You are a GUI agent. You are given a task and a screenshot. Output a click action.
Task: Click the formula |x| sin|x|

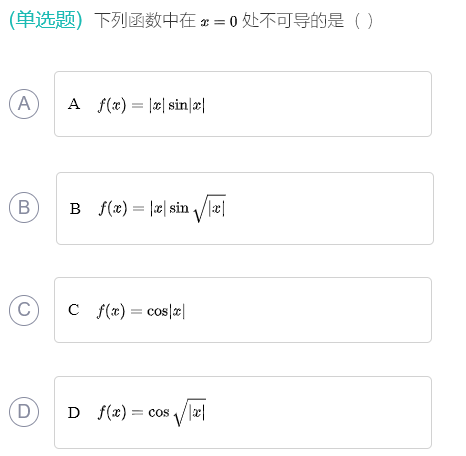pos(177,105)
